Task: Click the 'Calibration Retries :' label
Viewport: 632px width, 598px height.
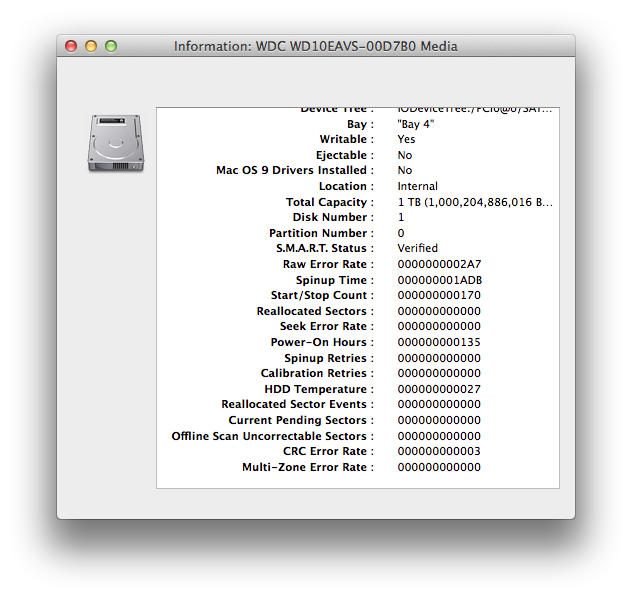Action: [317, 373]
